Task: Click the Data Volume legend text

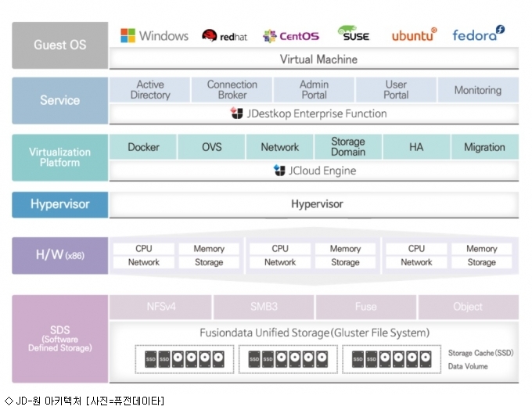Action: point(468,366)
